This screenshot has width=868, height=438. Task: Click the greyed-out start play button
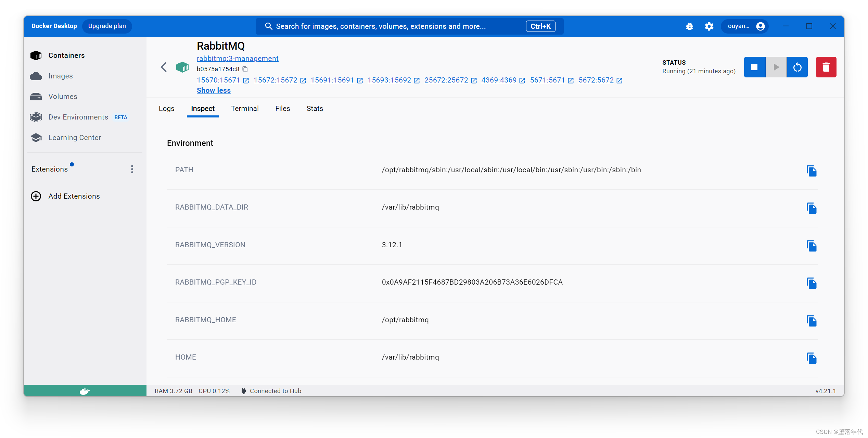(776, 67)
